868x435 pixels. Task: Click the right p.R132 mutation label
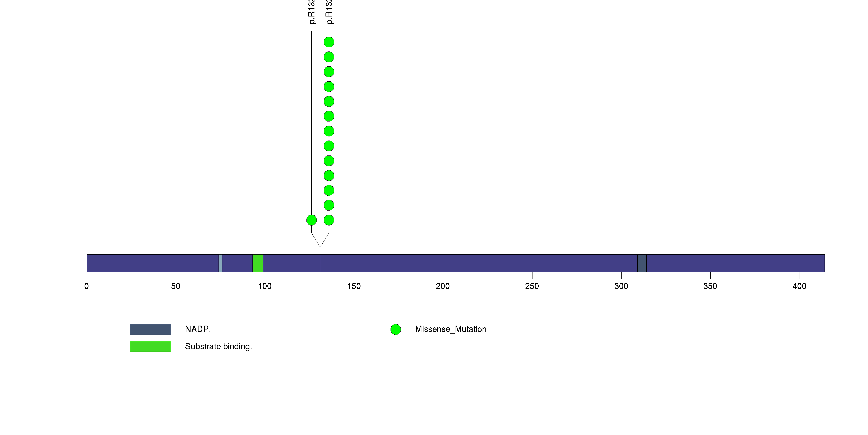click(x=329, y=12)
